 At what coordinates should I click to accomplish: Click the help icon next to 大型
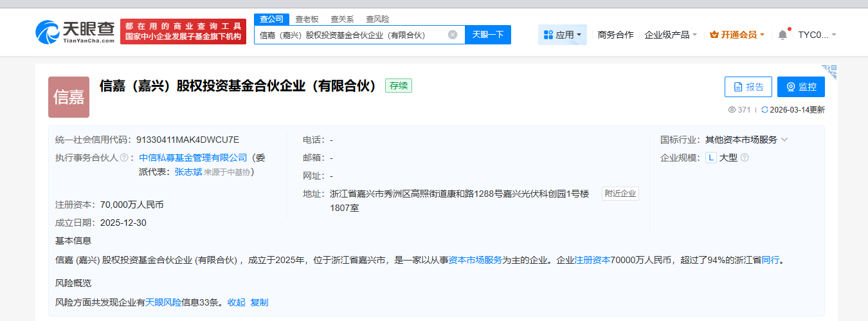click(745, 158)
